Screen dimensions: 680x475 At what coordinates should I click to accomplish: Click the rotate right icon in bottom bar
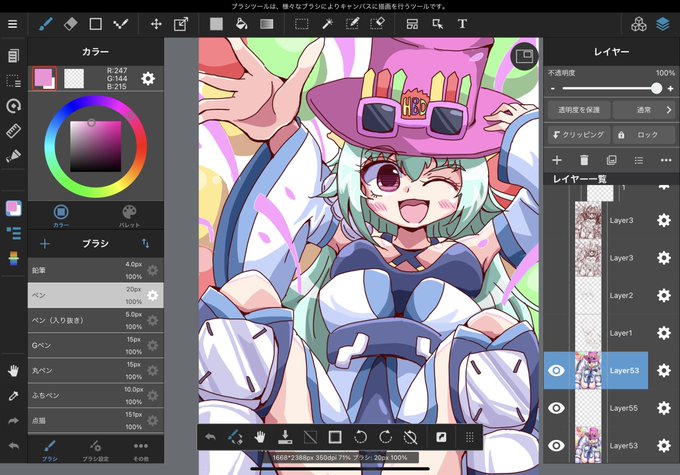click(x=385, y=437)
